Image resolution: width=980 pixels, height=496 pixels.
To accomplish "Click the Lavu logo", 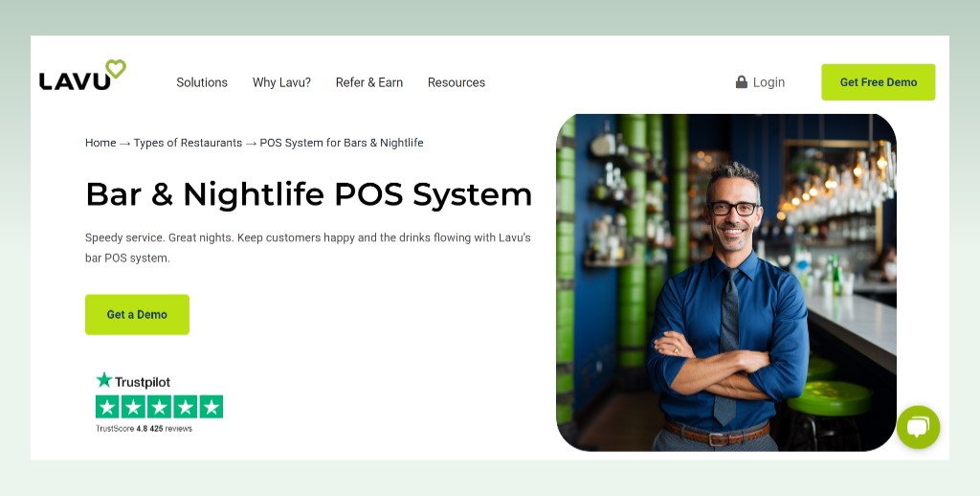I will click(x=82, y=75).
